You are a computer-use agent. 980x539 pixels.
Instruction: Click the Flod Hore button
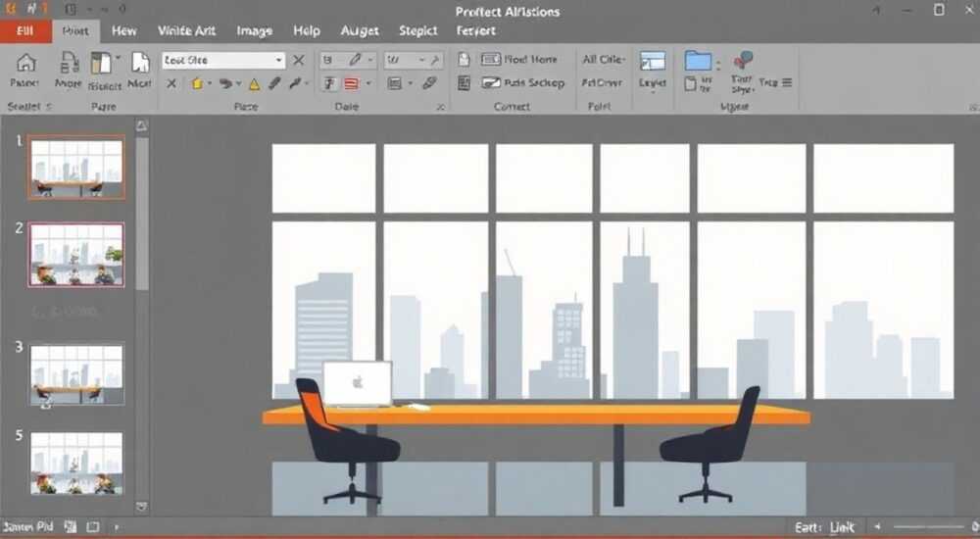(x=519, y=60)
